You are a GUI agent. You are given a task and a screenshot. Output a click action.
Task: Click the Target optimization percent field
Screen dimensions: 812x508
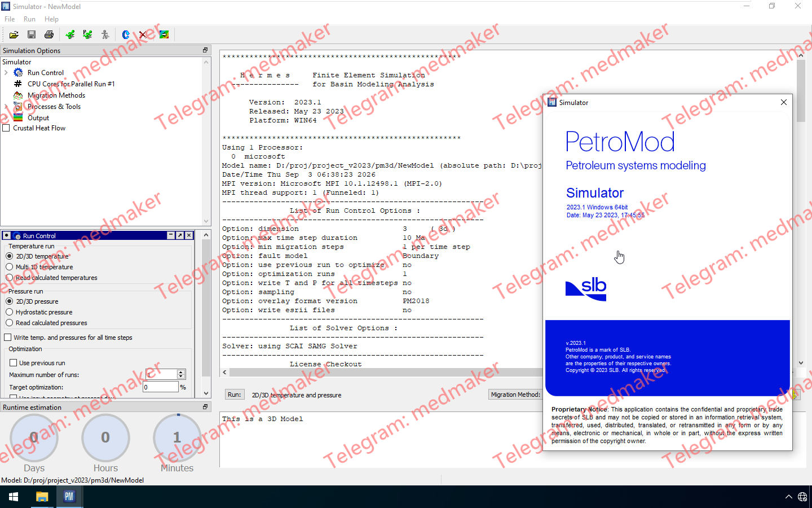pyautogui.click(x=161, y=387)
